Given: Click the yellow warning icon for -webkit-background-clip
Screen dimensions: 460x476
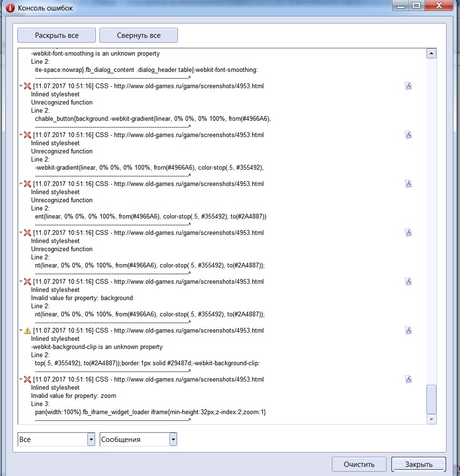Looking at the screenshot, I should [27, 330].
